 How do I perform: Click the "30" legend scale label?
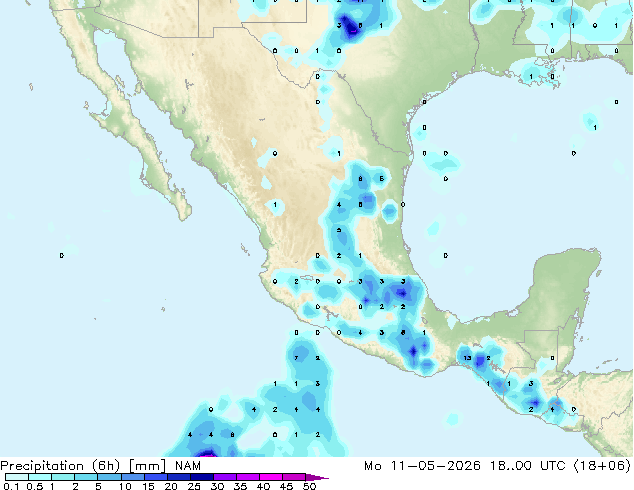(x=217, y=486)
